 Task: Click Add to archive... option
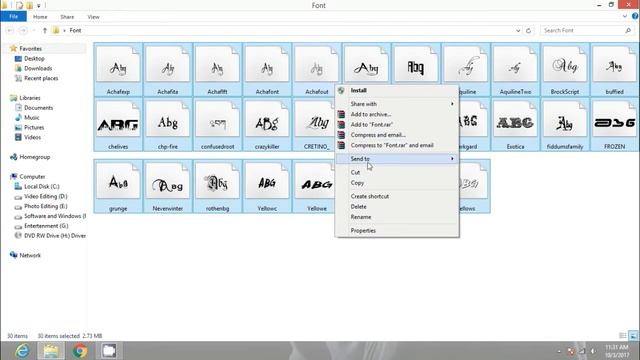tap(397, 114)
